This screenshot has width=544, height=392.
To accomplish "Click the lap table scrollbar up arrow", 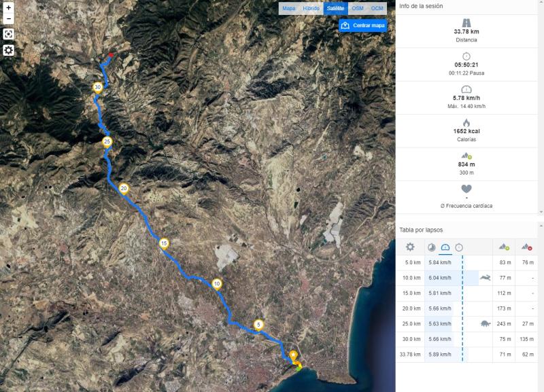I will 541,226.
